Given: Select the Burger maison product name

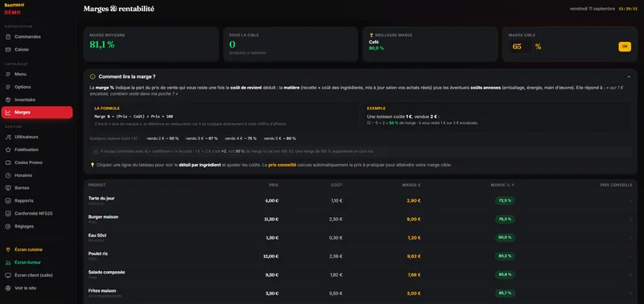Looking at the screenshot, I should pos(103,216).
